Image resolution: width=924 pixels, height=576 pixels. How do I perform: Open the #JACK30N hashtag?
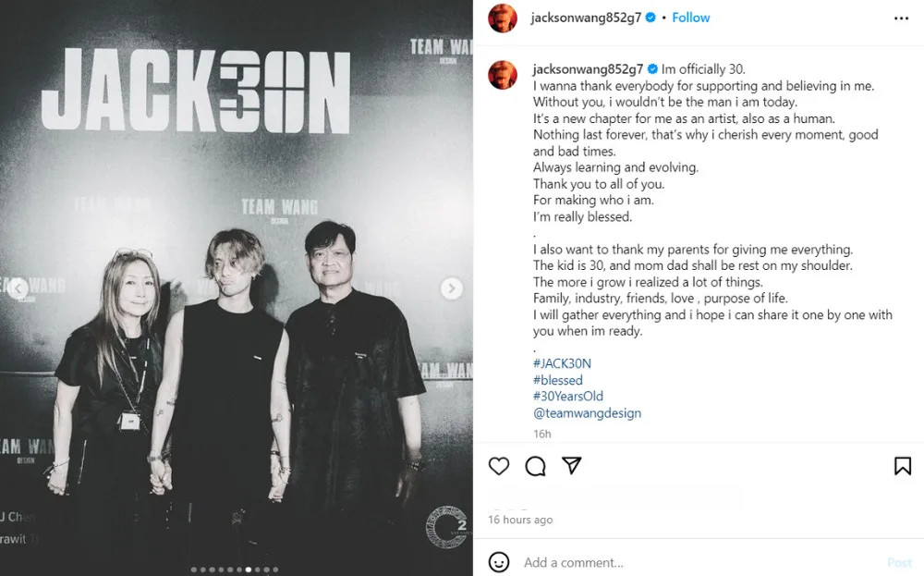(x=562, y=363)
